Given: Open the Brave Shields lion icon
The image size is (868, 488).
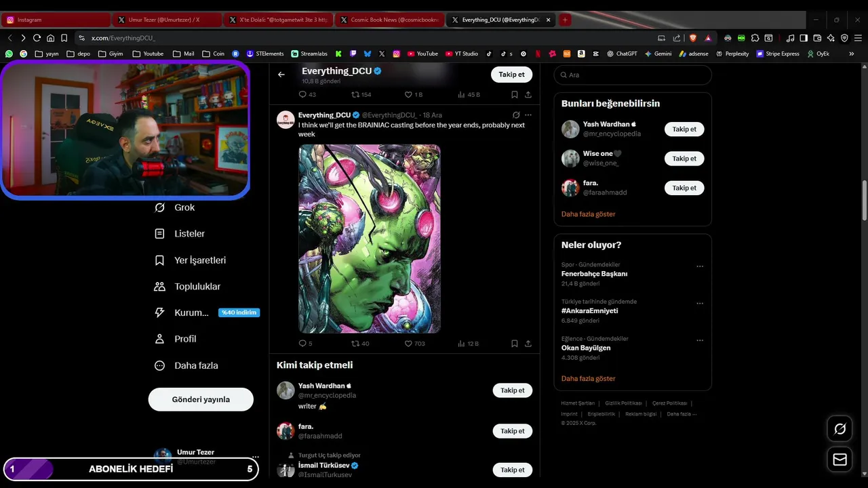Looking at the screenshot, I should coord(692,38).
